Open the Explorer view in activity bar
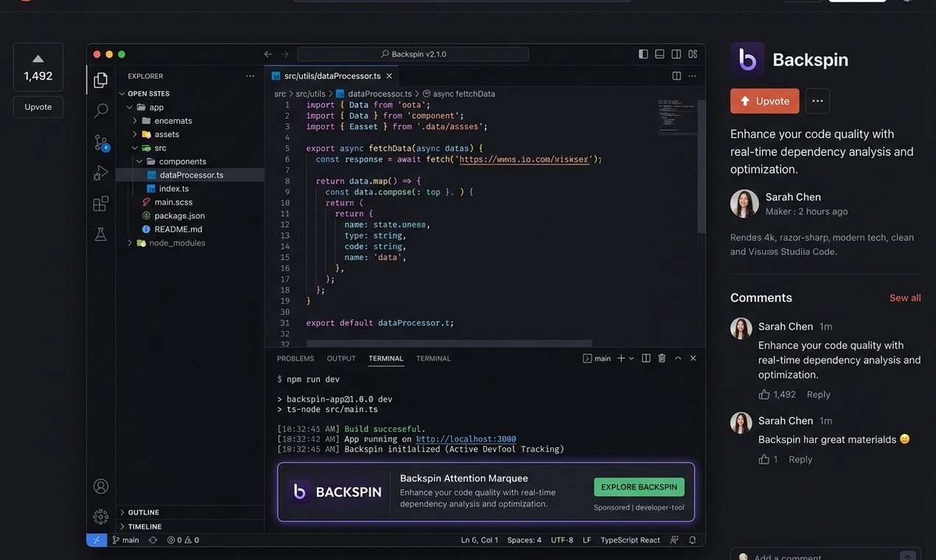The width and height of the screenshot is (936, 560). coord(101,80)
